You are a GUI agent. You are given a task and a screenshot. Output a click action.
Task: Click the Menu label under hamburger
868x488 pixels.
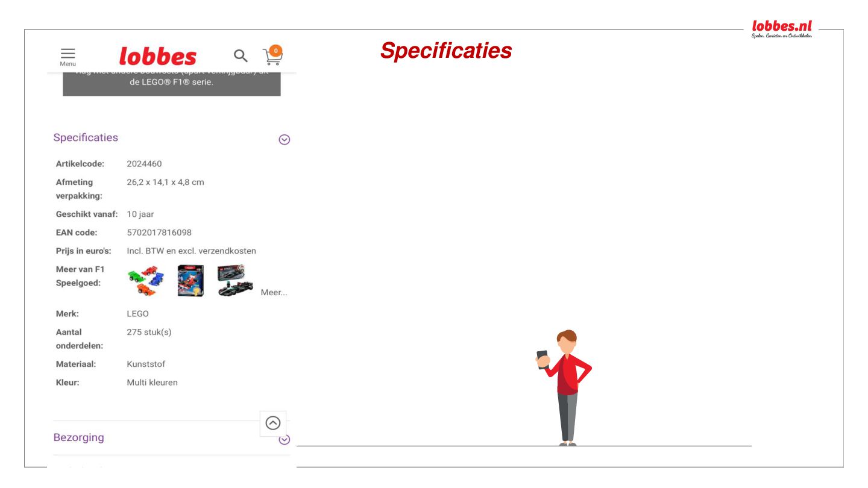(68, 64)
